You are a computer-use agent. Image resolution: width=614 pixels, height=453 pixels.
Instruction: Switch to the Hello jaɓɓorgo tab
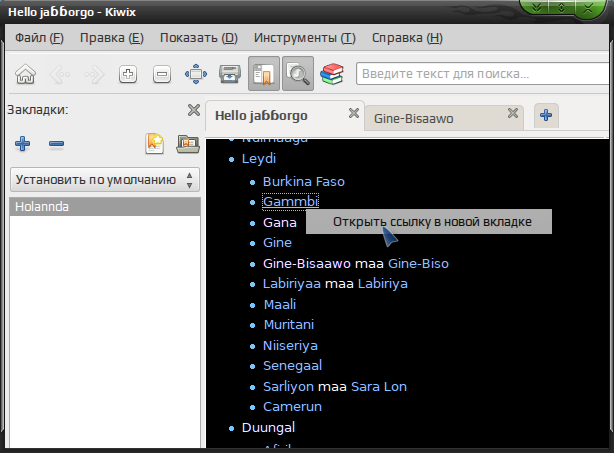262,116
